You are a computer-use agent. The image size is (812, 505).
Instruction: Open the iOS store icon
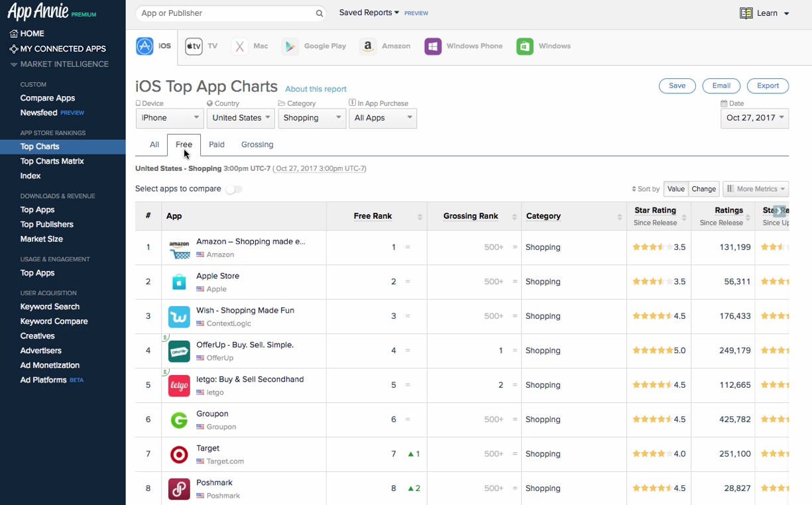tap(145, 46)
